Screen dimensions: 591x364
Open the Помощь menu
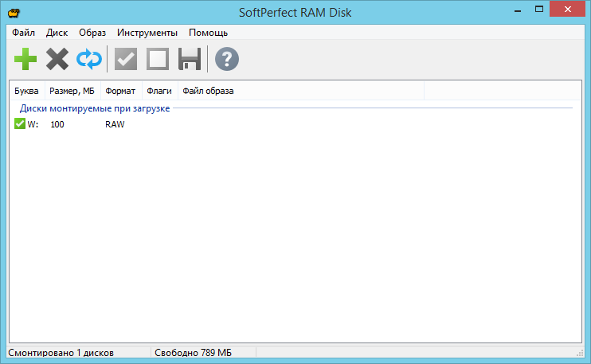[208, 33]
